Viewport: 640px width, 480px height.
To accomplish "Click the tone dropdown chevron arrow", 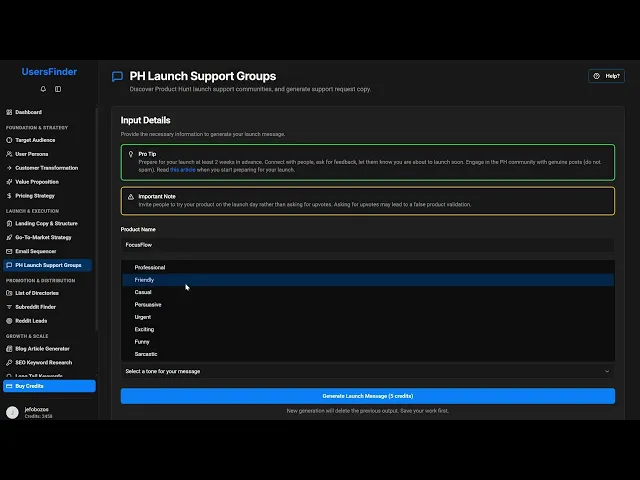I will 607,371.
